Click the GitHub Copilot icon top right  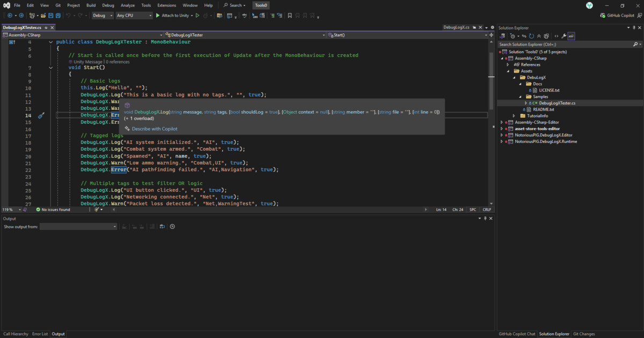point(603,15)
